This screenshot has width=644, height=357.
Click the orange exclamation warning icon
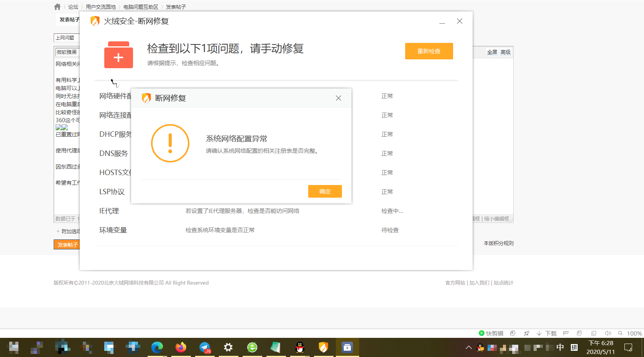coord(170,143)
